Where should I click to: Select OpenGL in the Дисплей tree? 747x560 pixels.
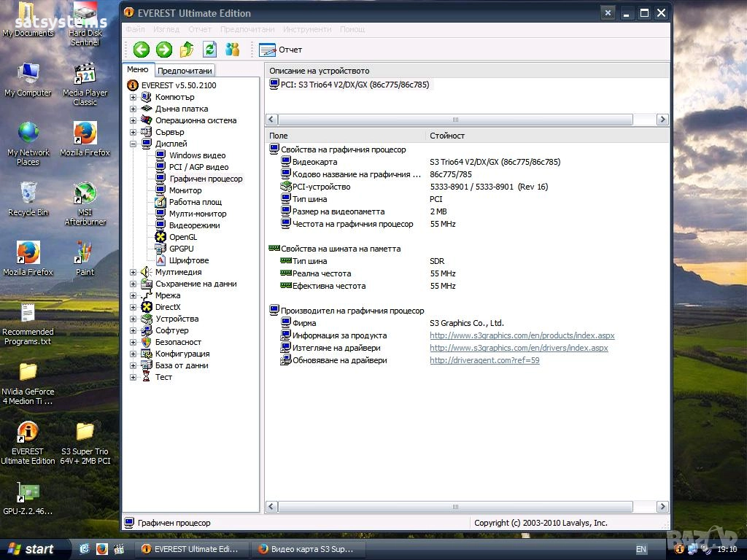pyautogui.click(x=182, y=237)
